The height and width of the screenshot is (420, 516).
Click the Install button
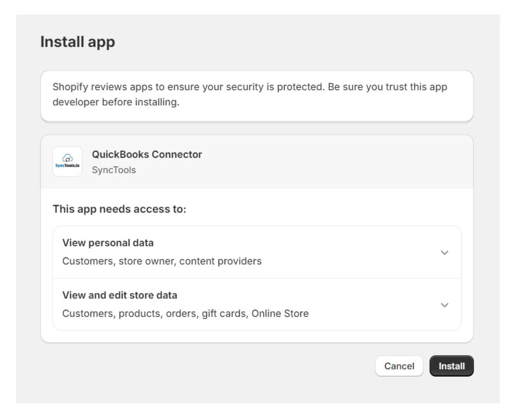[451, 366]
